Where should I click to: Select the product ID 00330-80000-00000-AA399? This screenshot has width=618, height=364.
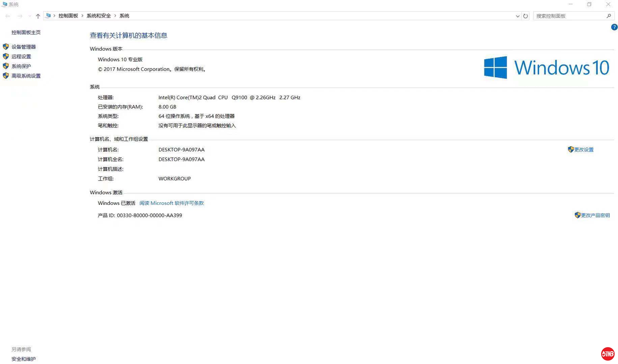(149, 215)
